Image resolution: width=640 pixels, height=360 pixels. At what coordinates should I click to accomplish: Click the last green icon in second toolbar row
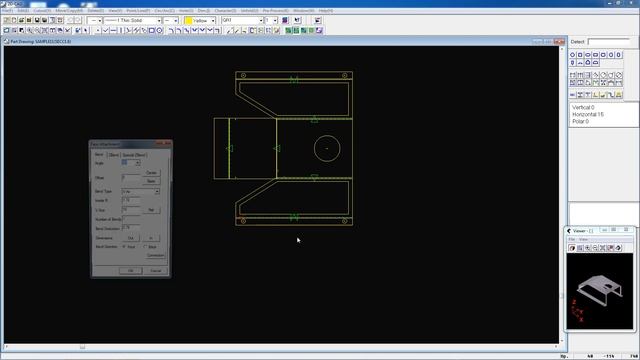click(312, 31)
